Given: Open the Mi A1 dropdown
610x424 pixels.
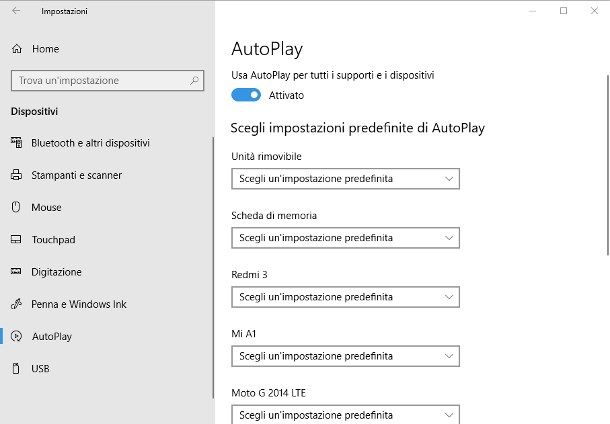Looking at the screenshot, I should pos(345,356).
